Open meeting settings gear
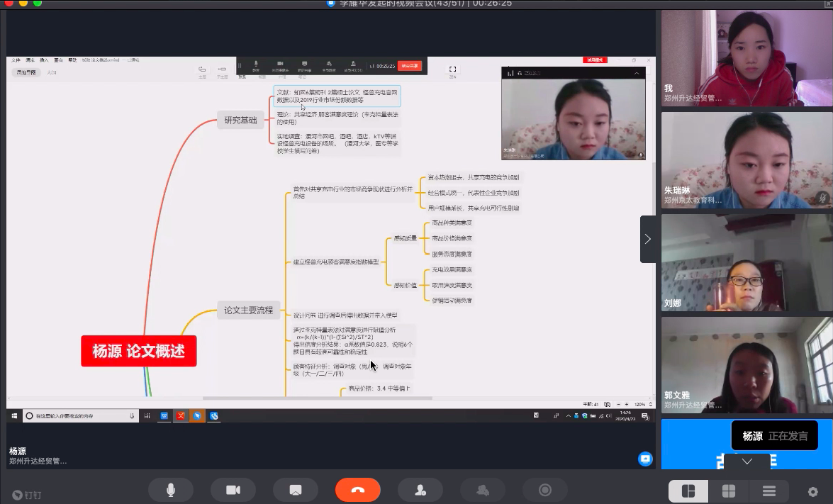Screen dimensions: 833x504 pos(813,491)
